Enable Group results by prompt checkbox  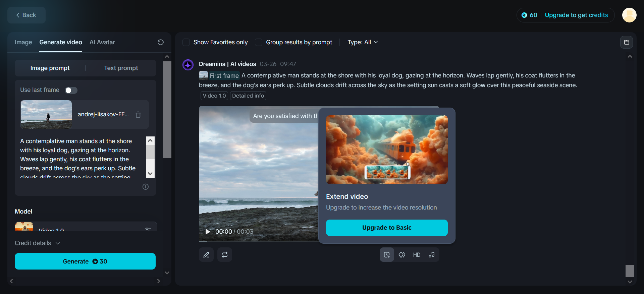(x=259, y=42)
